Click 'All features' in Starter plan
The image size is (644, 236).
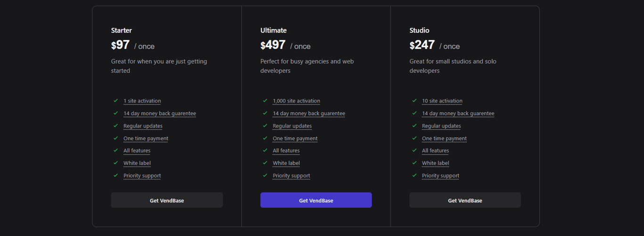click(137, 151)
